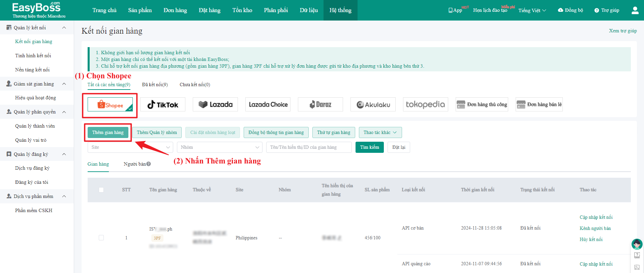644x273 pixels.
Task: Click the help icon beside Người bán
Action: 149,164
